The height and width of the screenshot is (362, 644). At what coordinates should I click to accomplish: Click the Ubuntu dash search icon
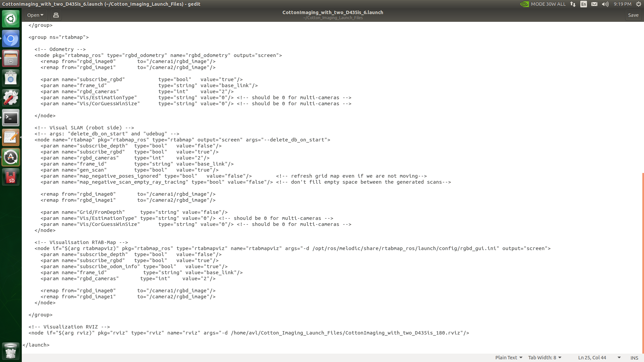click(x=11, y=19)
